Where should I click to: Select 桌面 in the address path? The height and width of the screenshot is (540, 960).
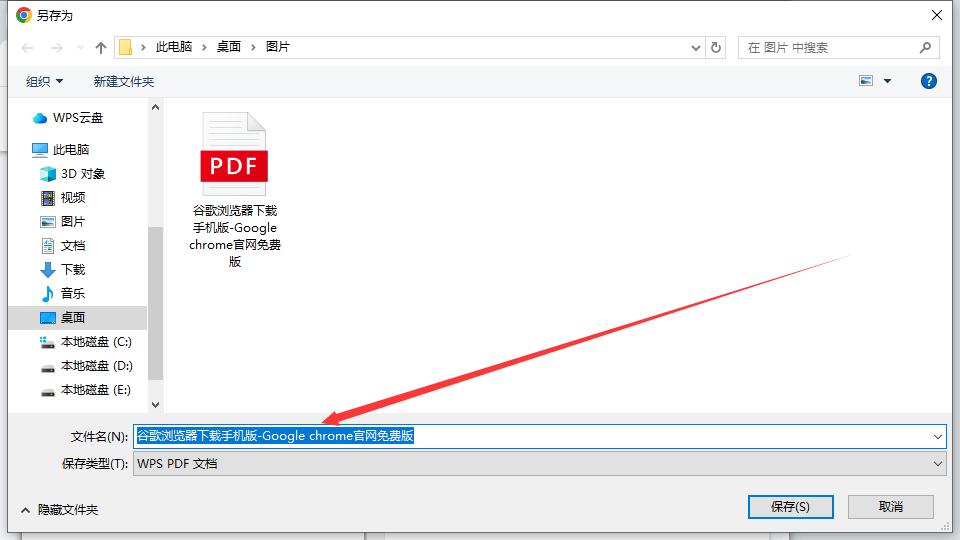point(229,47)
